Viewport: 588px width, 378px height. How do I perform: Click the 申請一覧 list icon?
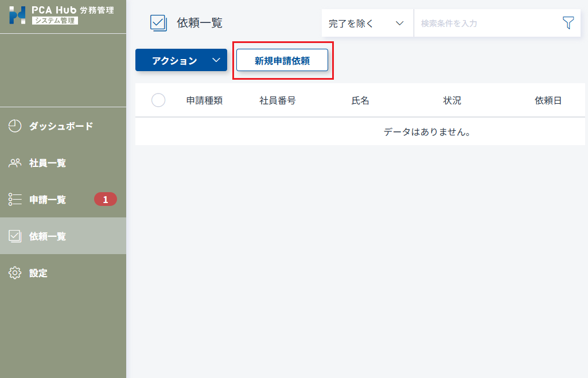(15, 199)
